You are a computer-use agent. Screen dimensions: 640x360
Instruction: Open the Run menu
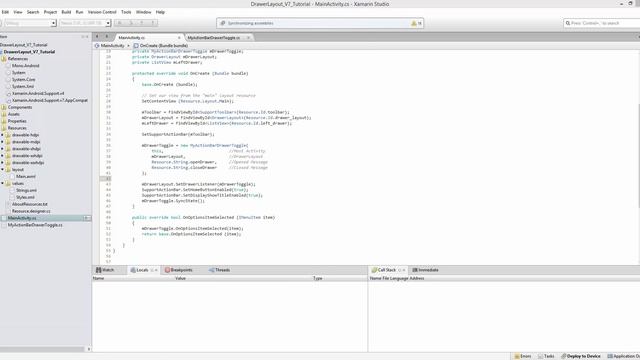pos(79,12)
